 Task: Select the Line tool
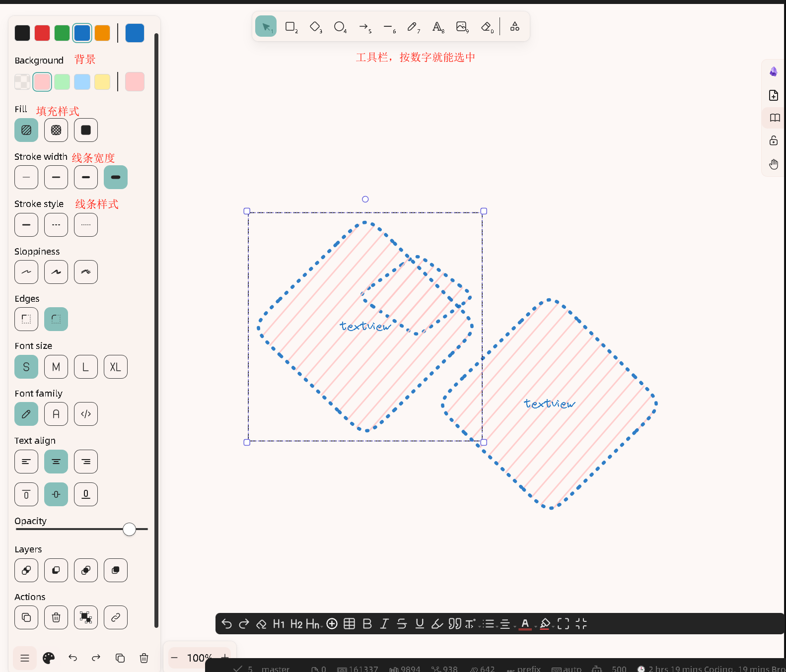point(388,26)
